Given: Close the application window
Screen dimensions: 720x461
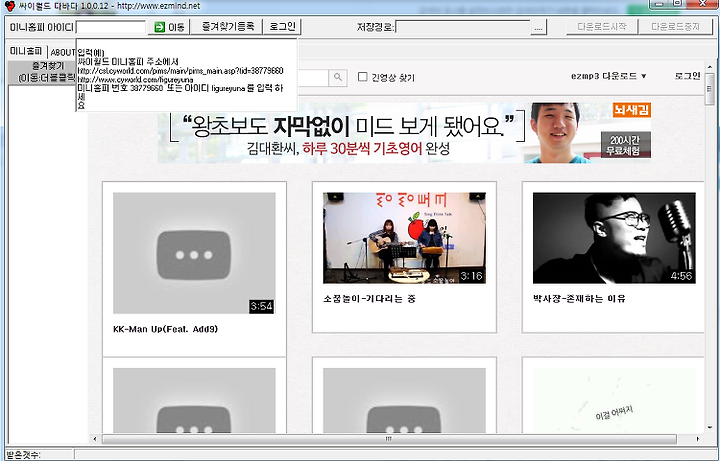Looking at the screenshot, I should point(702,4).
